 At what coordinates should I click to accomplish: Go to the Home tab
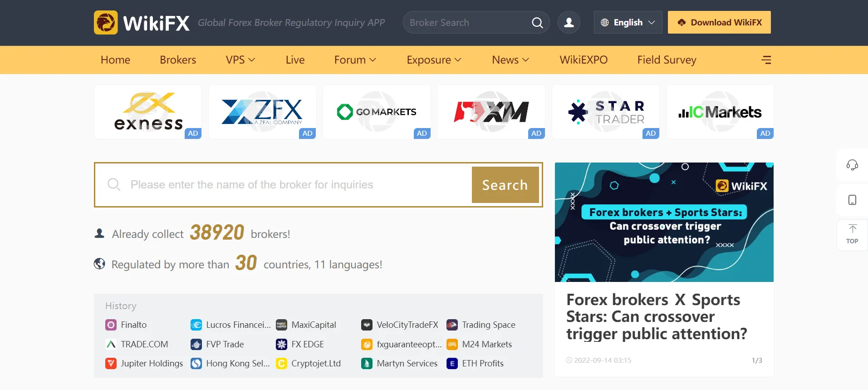(x=115, y=60)
